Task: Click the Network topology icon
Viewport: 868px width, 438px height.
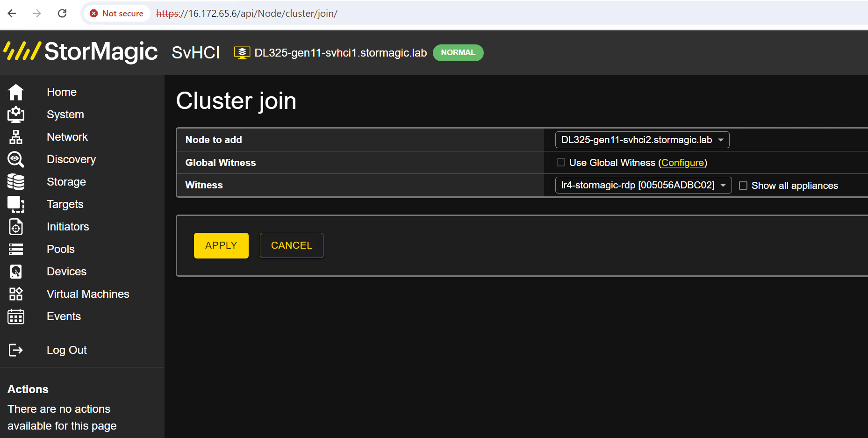Action: pos(16,137)
